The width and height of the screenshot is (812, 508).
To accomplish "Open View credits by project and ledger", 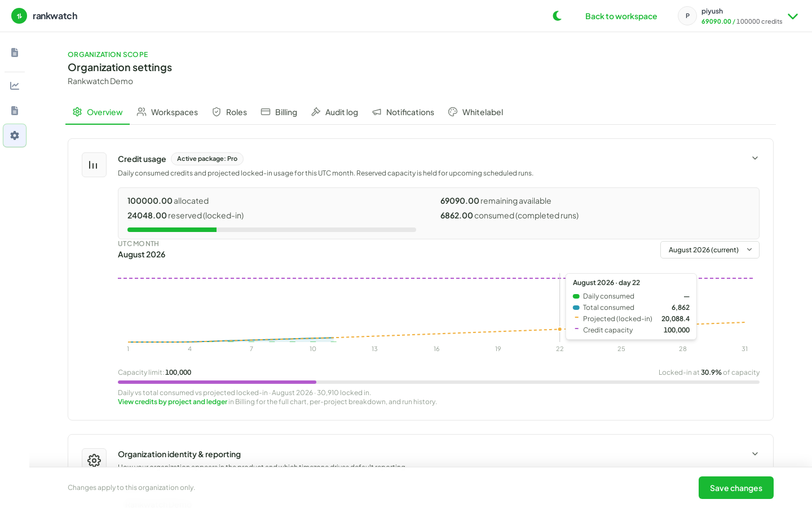I will coord(173,402).
